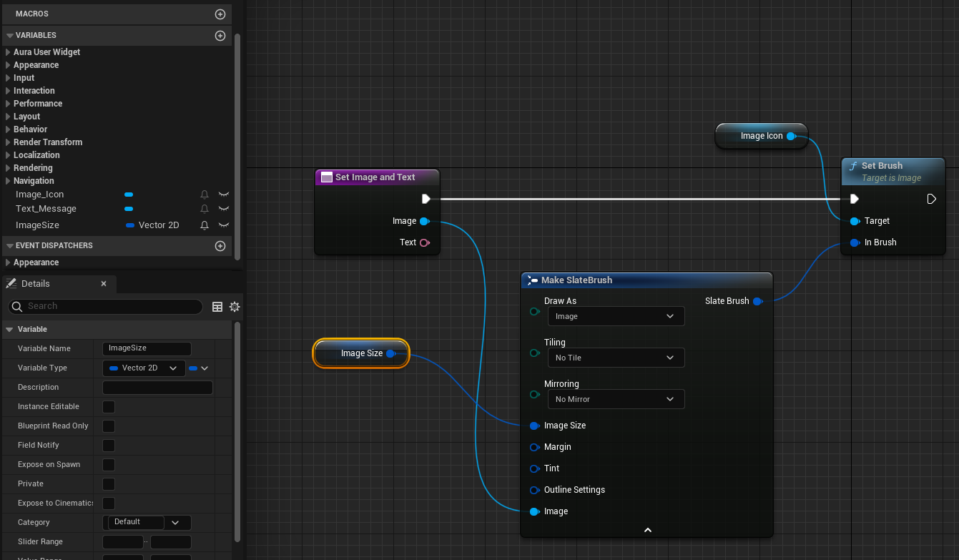The height and width of the screenshot is (560, 959).
Task: Click bell icon for Text_Message variable
Action: [205, 209]
